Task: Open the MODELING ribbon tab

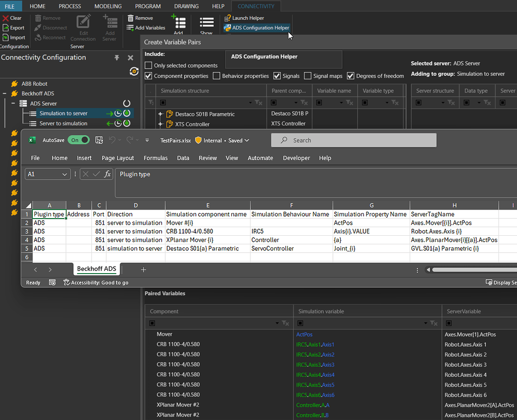Action: pyautogui.click(x=108, y=6)
